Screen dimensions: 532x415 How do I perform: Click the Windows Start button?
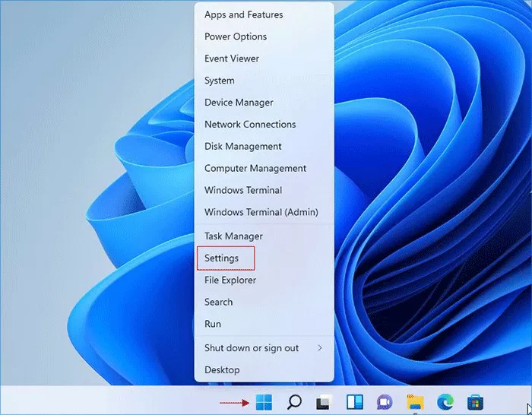(x=264, y=402)
